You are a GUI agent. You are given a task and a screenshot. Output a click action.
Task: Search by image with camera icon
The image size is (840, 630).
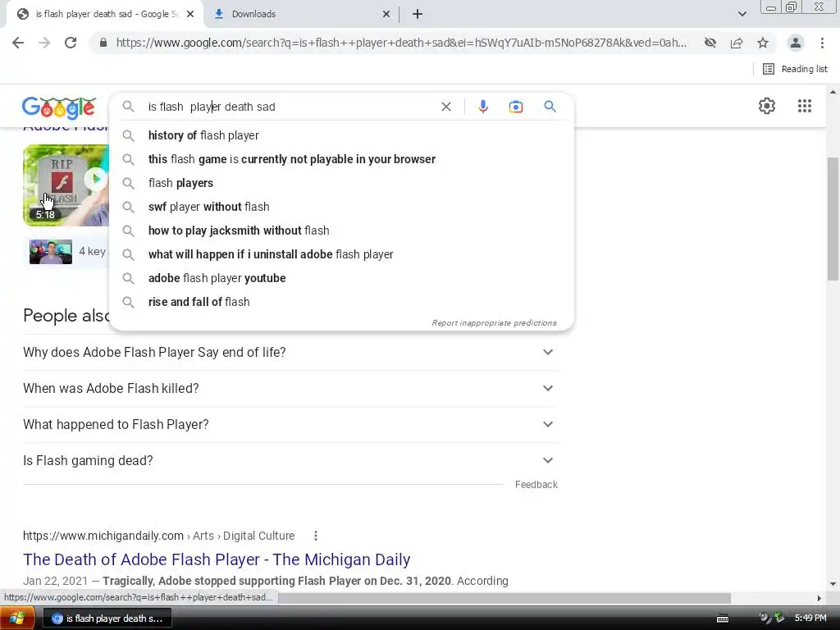pos(515,107)
